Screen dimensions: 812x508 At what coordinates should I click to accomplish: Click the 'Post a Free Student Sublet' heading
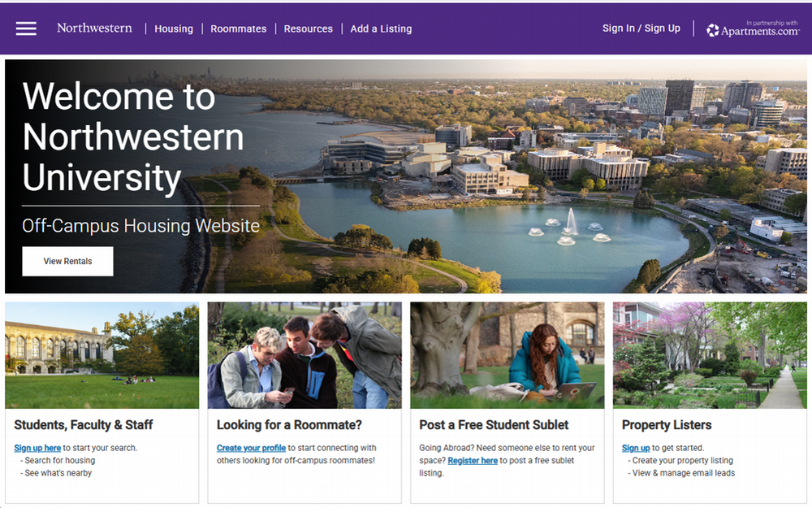494,424
